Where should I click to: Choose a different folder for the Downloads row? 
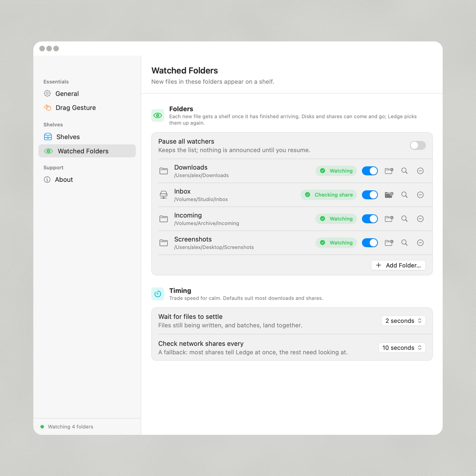tap(389, 171)
